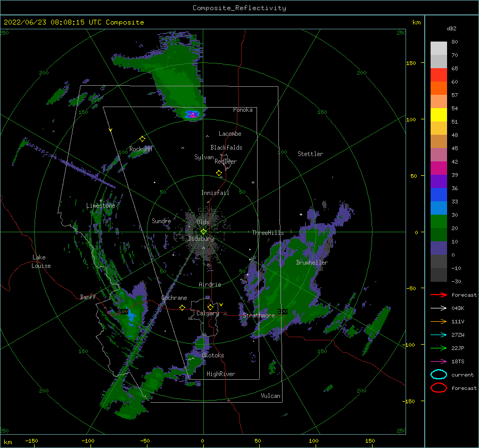
Task: Click the 'current' legend label
Action: 463,375
